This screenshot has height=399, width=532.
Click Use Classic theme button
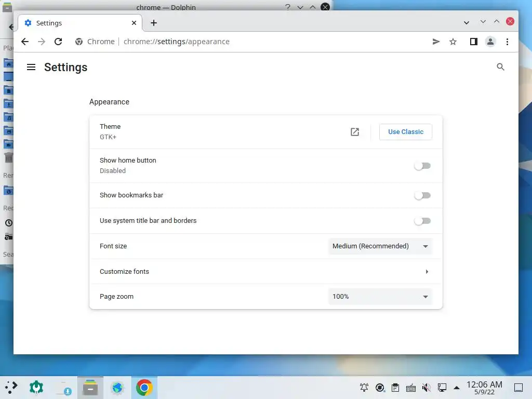(405, 131)
